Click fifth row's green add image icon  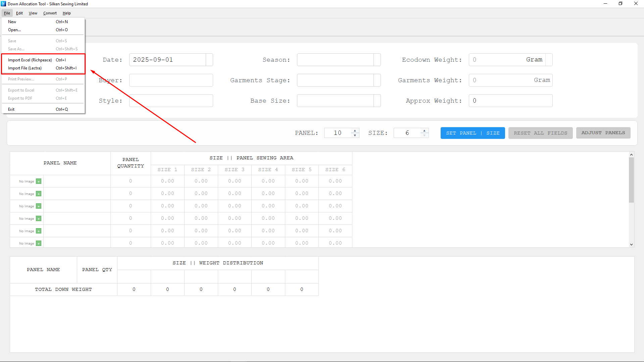point(39,231)
